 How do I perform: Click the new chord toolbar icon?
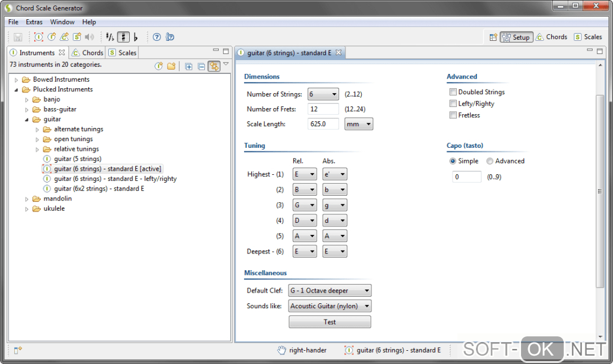(64, 37)
